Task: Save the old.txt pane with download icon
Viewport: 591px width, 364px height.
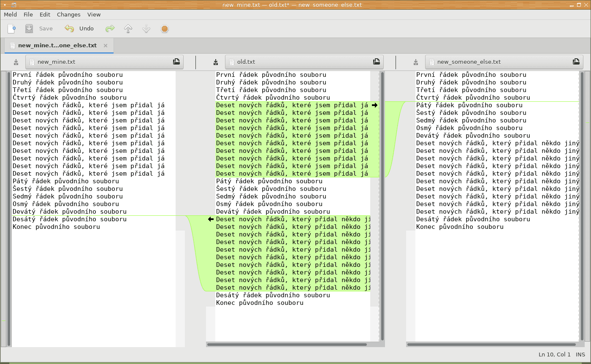Action: click(x=216, y=62)
